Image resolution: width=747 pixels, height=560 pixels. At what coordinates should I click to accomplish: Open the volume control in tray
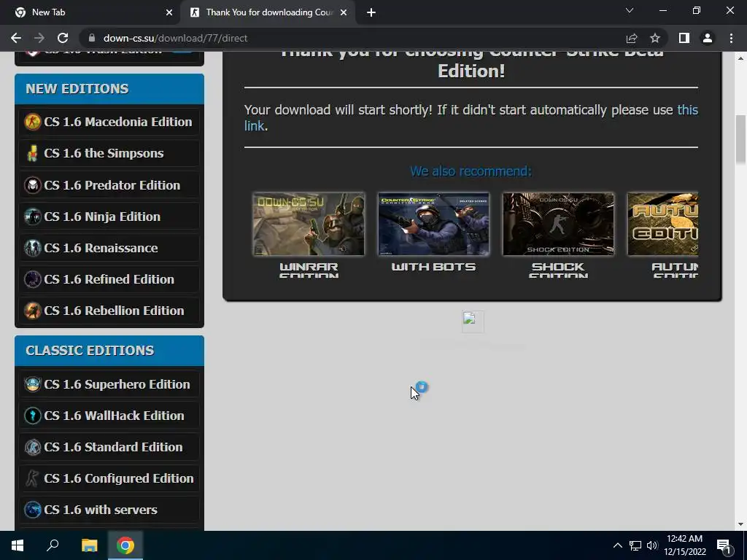click(652, 545)
